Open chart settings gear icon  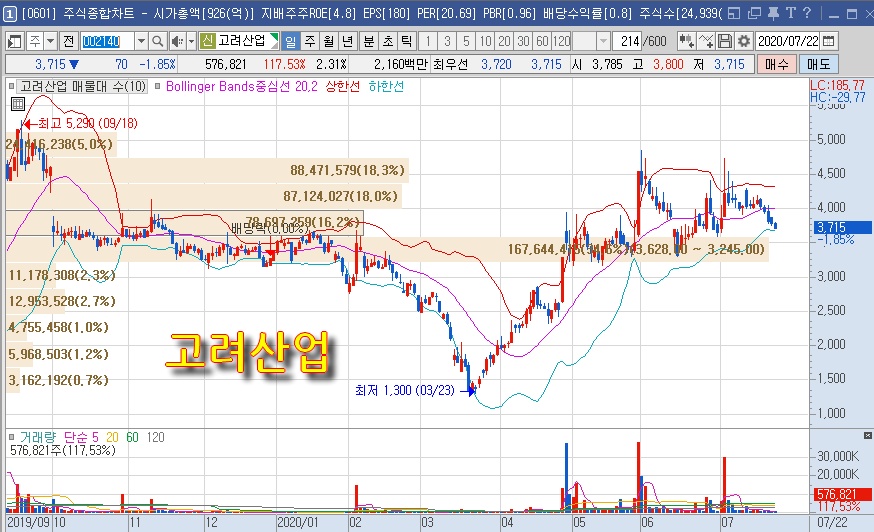pos(744,41)
